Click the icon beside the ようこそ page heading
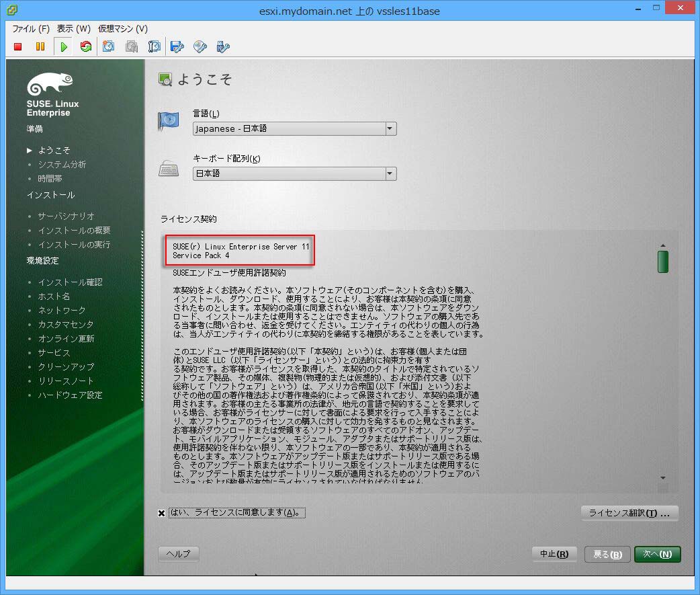This screenshot has height=595, width=700. pyautogui.click(x=165, y=79)
